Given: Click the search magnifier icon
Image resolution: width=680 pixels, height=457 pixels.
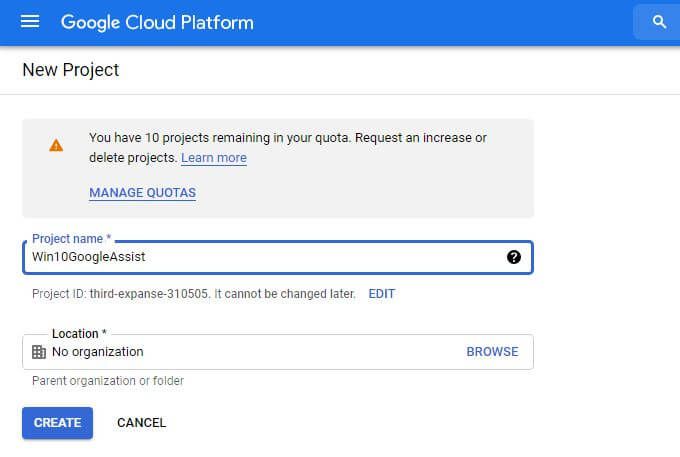Looking at the screenshot, I should [x=659, y=22].
